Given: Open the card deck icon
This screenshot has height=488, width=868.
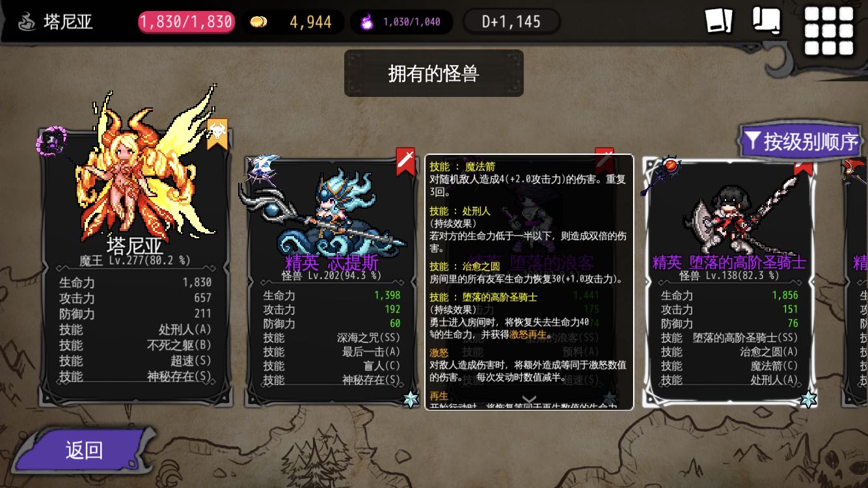Looking at the screenshot, I should tap(719, 20).
